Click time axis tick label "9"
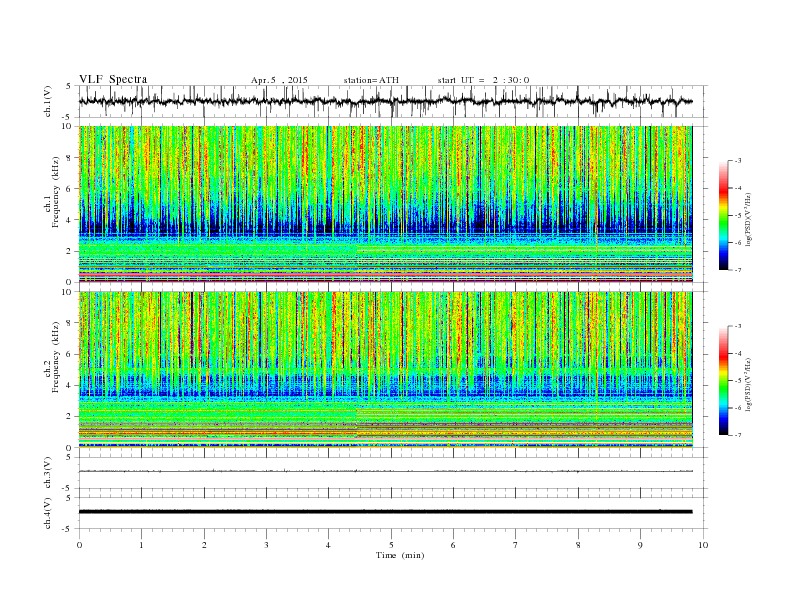Image resolution: width=792 pixels, height=612 pixels. 640,545
